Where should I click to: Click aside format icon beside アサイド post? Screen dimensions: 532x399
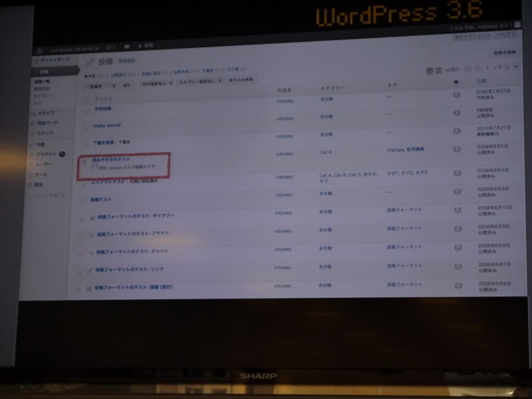91,235
